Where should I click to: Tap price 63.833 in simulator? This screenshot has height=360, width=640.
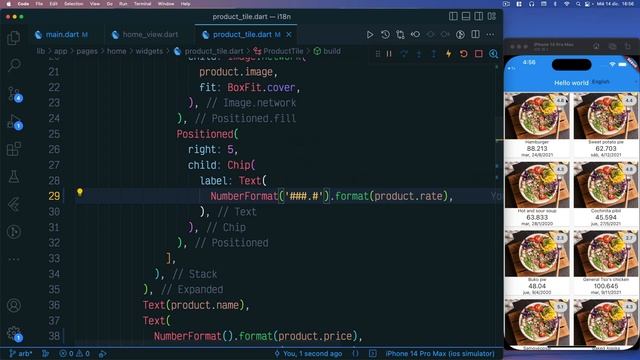coord(537,218)
